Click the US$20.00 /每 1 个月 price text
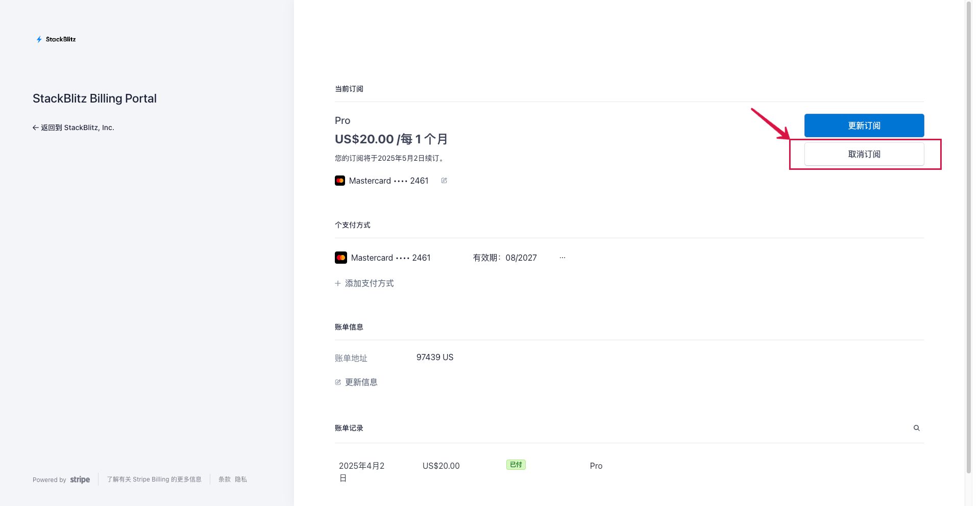The image size is (980, 506). [x=391, y=139]
